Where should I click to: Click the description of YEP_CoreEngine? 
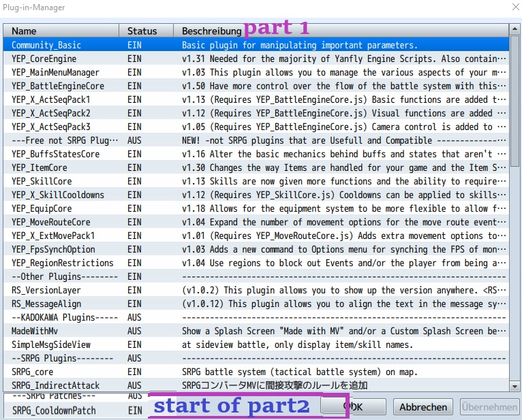(344, 59)
